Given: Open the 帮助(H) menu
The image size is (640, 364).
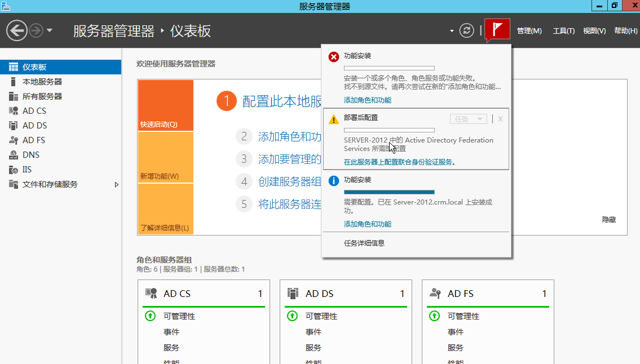Looking at the screenshot, I should (626, 30).
